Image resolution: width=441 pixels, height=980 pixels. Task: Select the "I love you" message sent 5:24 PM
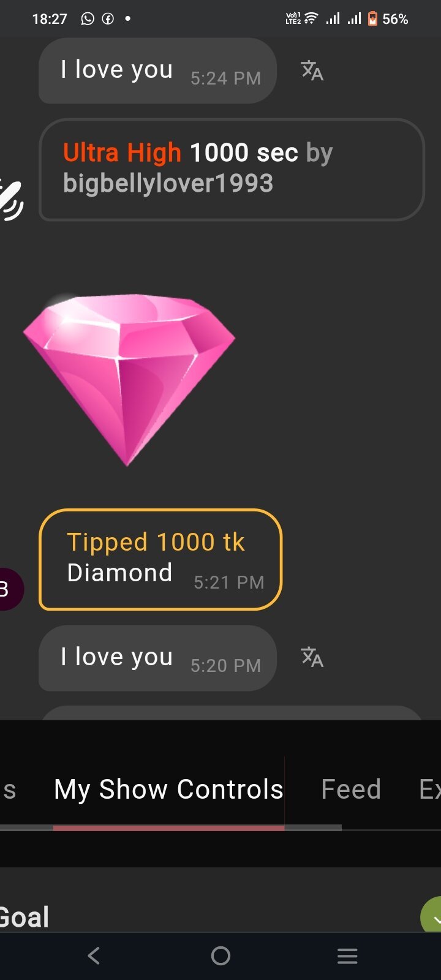[x=157, y=70]
